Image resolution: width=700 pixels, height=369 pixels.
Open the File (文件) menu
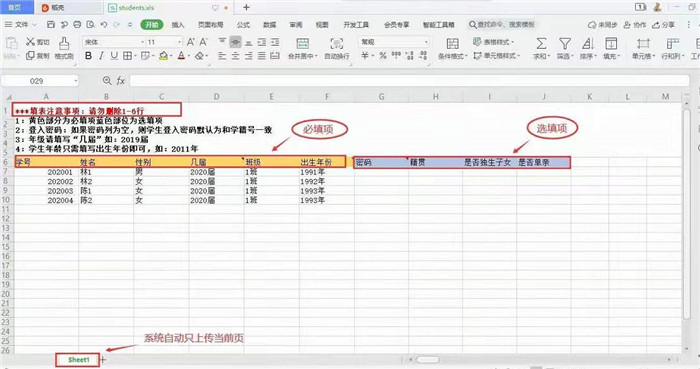[x=21, y=25]
